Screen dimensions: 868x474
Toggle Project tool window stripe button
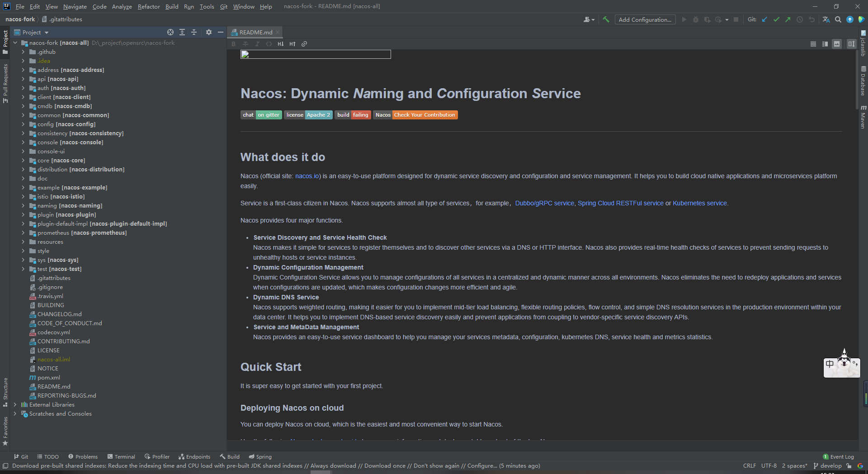pos(5,42)
